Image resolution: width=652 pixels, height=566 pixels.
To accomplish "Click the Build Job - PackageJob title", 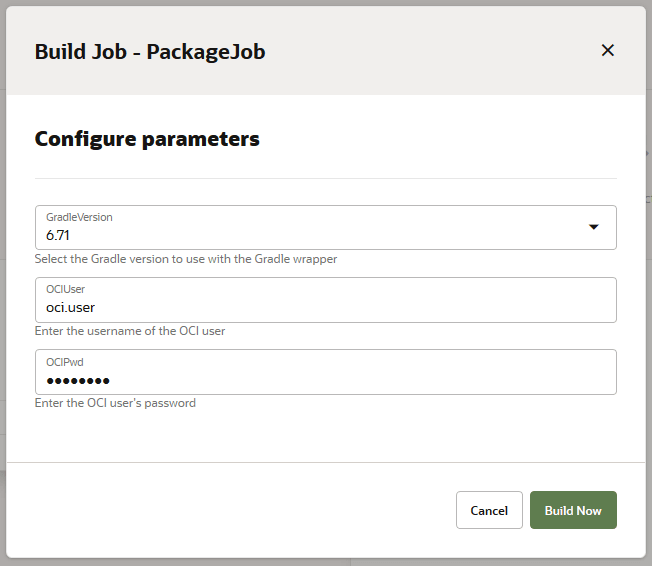I will click(x=150, y=52).
